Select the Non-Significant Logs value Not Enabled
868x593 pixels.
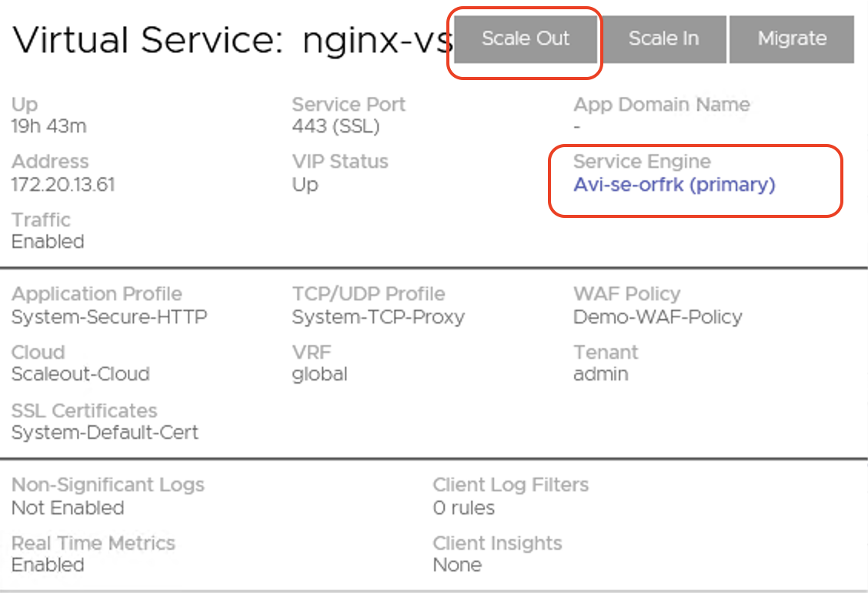tap(68, 508)
